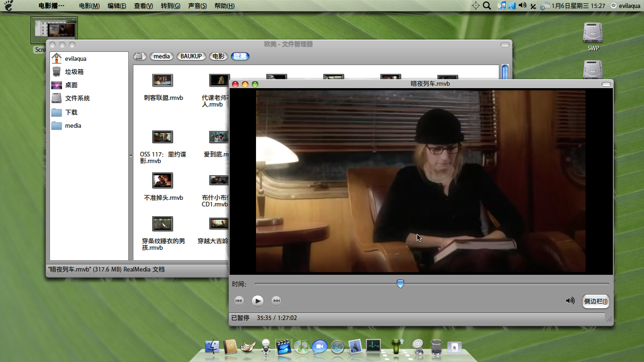Open the SWP drive on the desktop

pos(593,36)
